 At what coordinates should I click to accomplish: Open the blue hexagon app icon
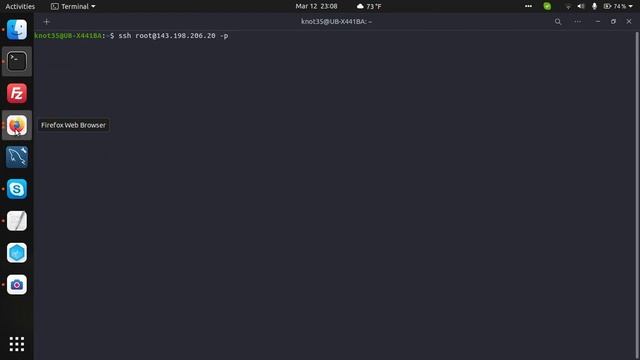17,253
